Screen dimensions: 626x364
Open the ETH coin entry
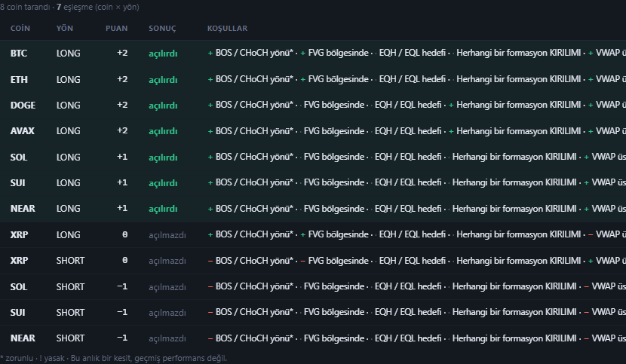click(19, 79)
